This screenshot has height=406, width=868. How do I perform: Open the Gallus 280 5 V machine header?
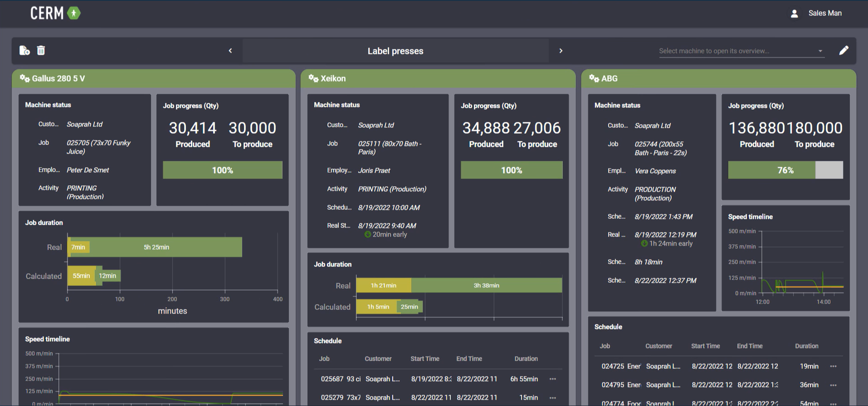(154, 78)
